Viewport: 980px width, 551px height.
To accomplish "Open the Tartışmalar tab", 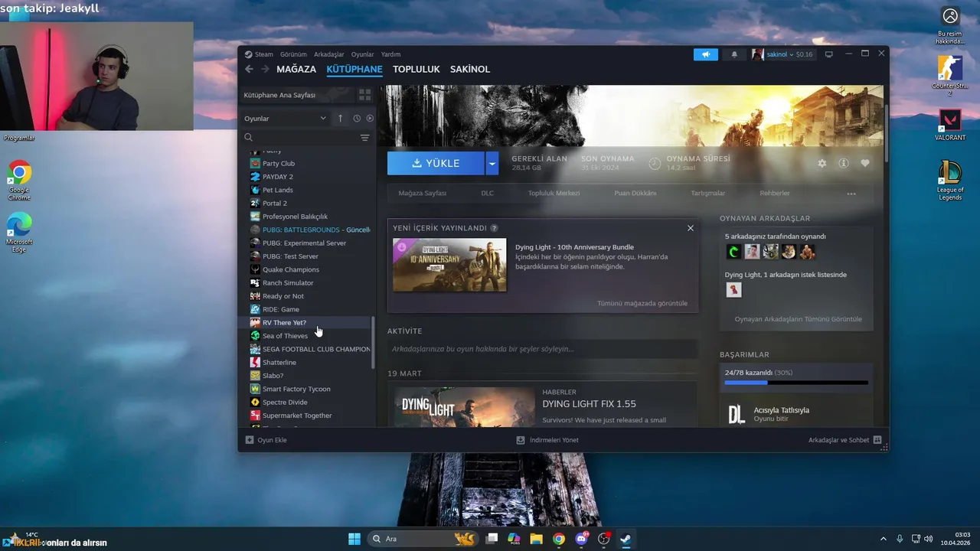I will (x=708, y=194).
